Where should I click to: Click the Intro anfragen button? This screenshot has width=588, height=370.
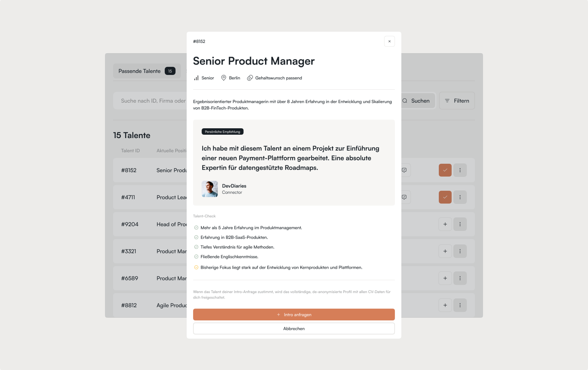(294, 314)
